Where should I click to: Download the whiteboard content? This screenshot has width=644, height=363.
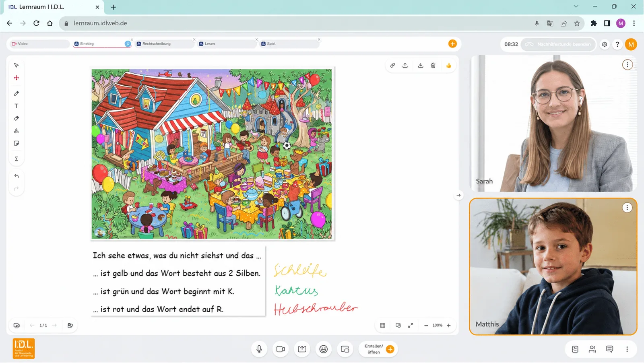[421, 65]
